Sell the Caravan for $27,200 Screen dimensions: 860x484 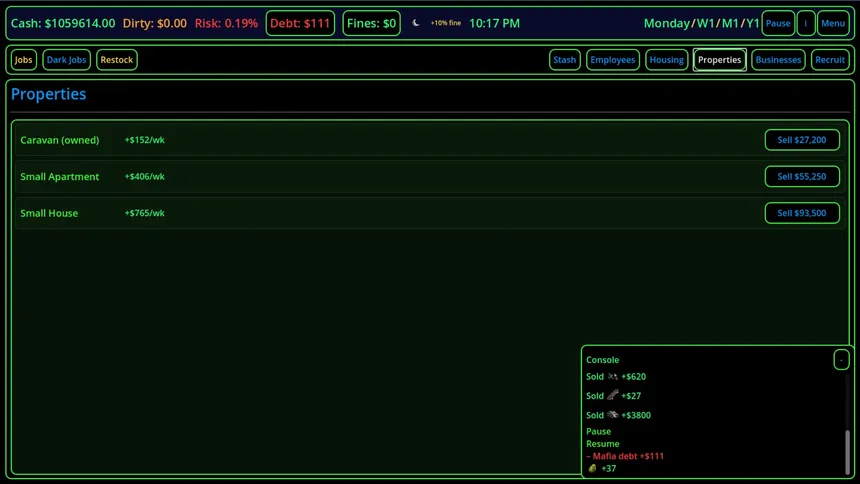pyautogui.click(x=802, y=140)
